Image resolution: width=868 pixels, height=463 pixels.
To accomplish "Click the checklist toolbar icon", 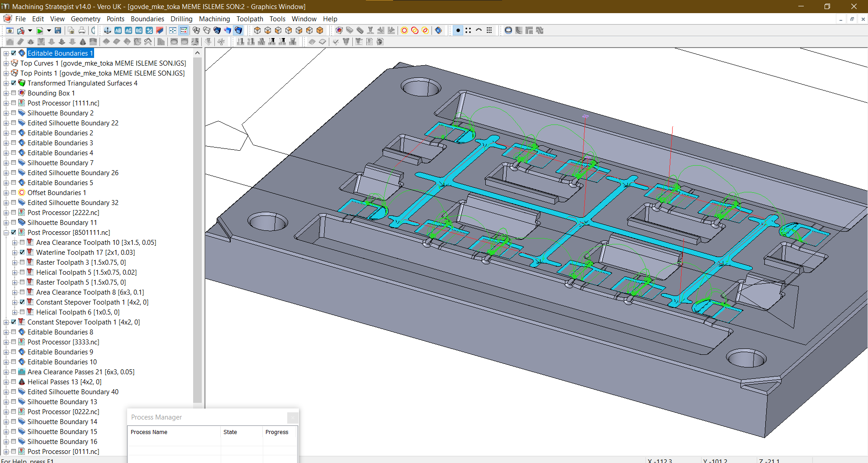I will click(x=184, y=30).
